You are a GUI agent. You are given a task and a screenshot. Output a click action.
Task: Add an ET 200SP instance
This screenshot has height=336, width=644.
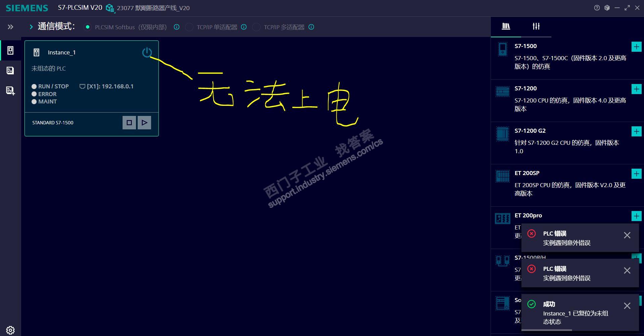[x=636, y=174]
